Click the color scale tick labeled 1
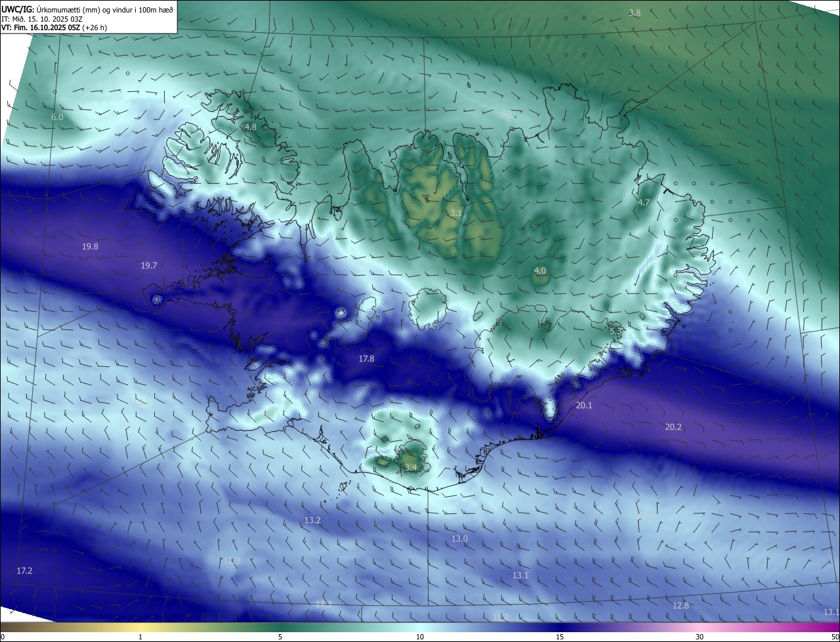Screen dimensions: 840x642 pos(140,637)
